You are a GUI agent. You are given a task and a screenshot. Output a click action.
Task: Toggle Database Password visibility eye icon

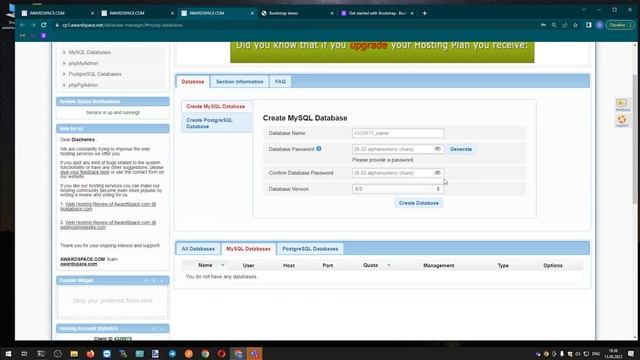(437, 149)
